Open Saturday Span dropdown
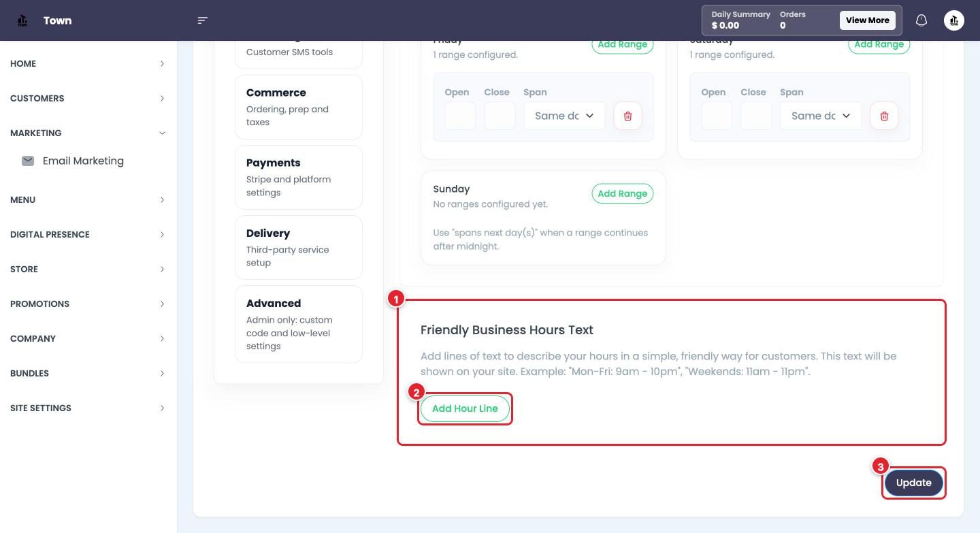The width and height of the screenshot is (980, 533). point(821,116)
